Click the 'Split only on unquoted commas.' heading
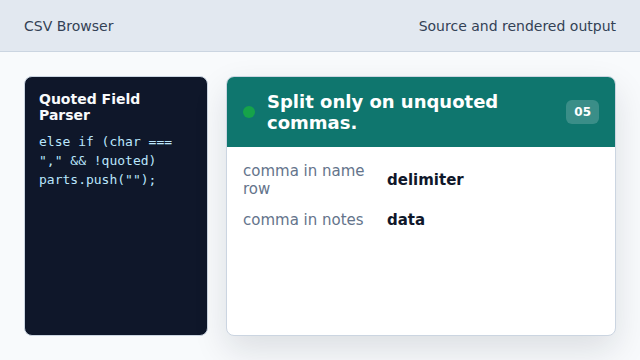 click(382, 112)
